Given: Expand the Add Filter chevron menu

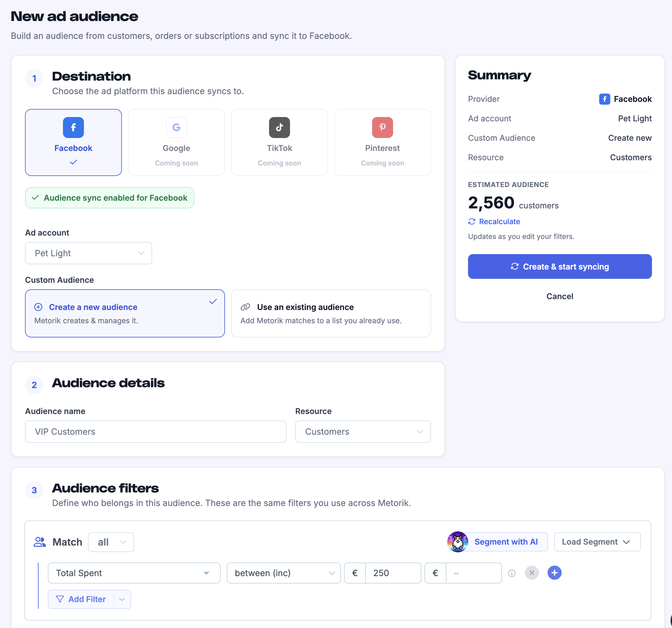Looking at the screenshot, I should coord(122,600).
